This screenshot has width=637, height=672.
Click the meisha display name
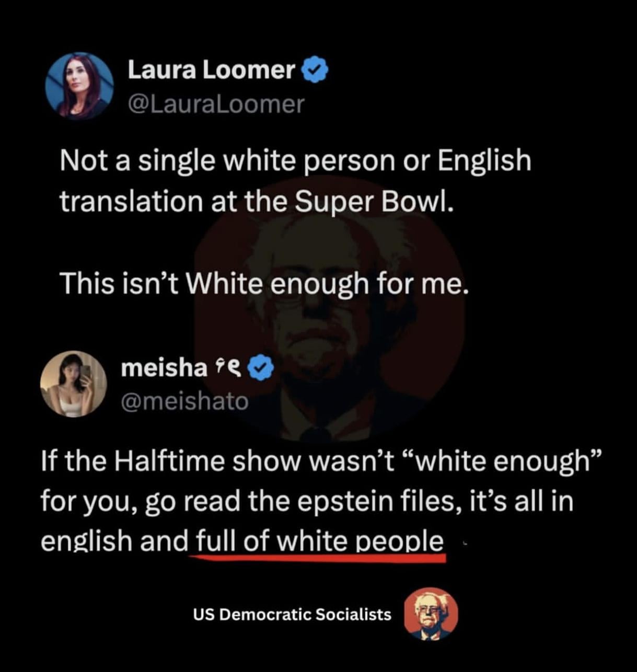coord(164,368)
